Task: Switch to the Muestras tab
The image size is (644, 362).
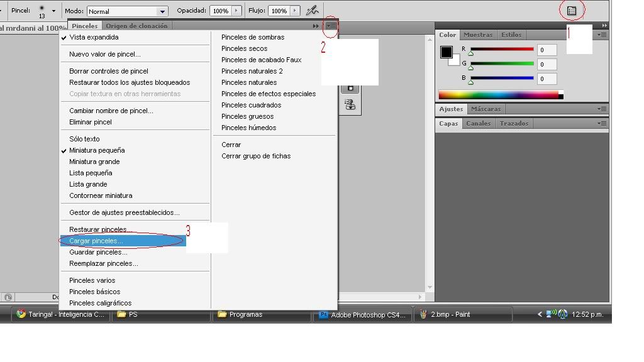Action: [478, 35]
